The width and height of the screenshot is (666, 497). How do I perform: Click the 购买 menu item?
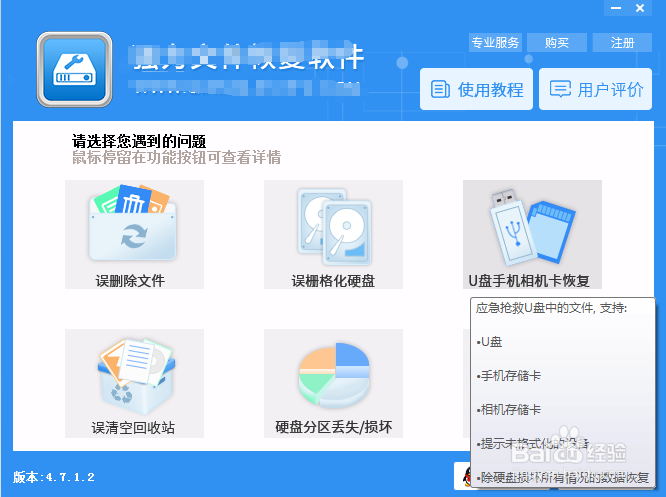click(557, 42)
